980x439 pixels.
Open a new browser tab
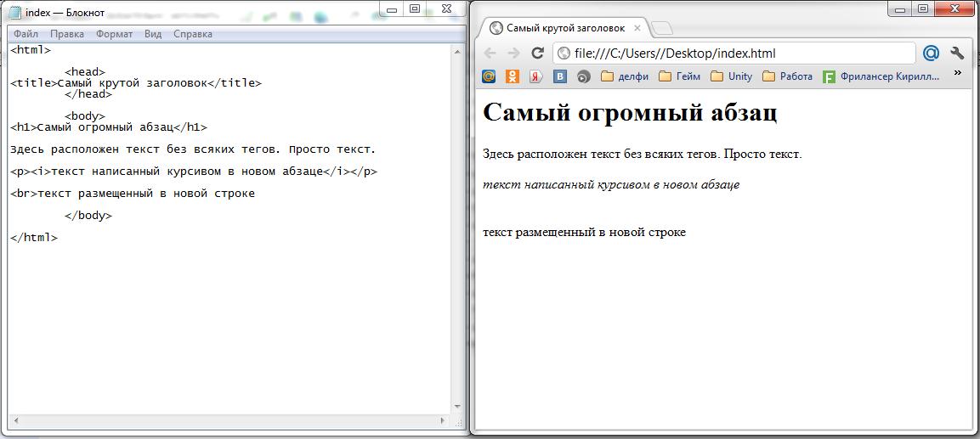click(662, 28)
